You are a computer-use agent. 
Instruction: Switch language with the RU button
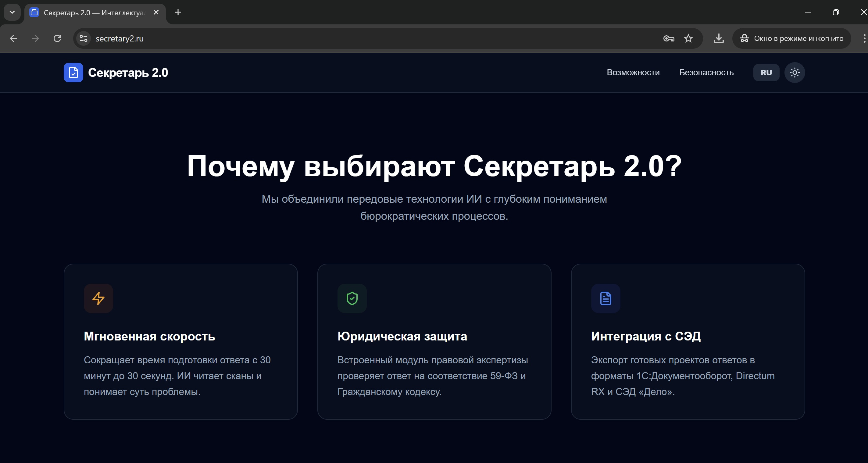[766, 73]
